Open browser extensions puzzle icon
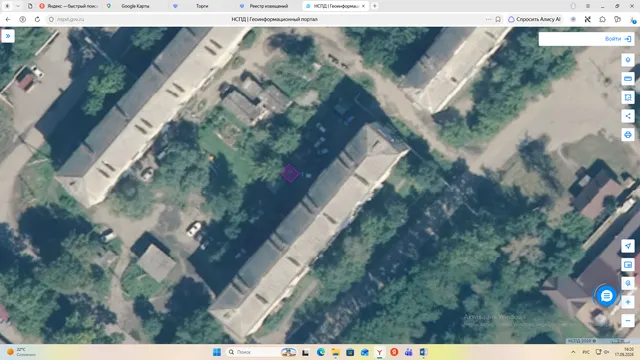640x360 pixels. 602,19
